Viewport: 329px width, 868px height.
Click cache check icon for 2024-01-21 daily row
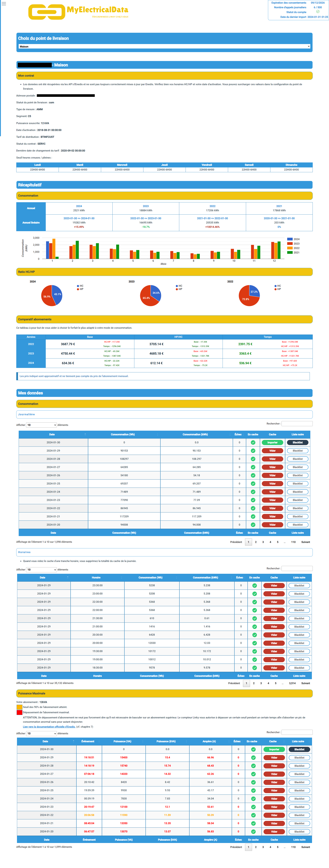tap(253, 517)
